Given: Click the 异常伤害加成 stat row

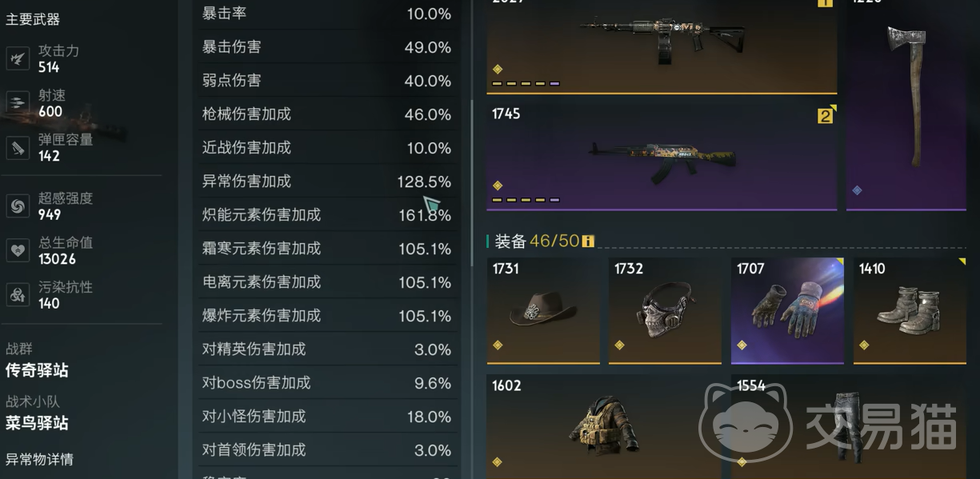Looking at the screenshot, I should point(327,182).
